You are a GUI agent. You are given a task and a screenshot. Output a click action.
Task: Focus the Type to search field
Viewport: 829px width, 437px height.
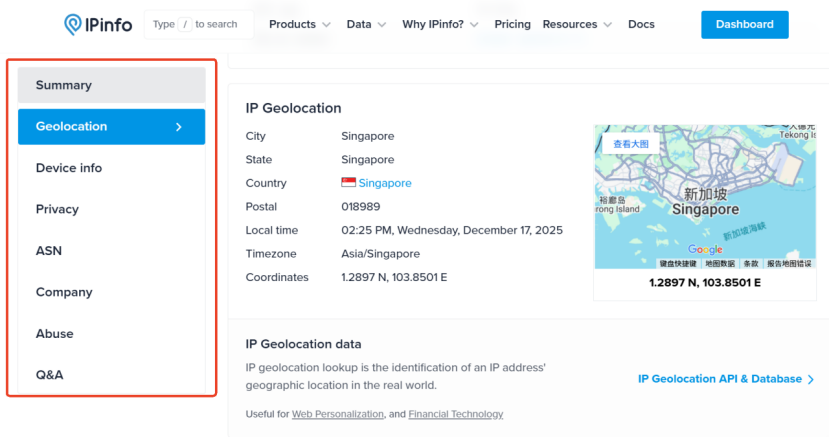click(197, 24)
